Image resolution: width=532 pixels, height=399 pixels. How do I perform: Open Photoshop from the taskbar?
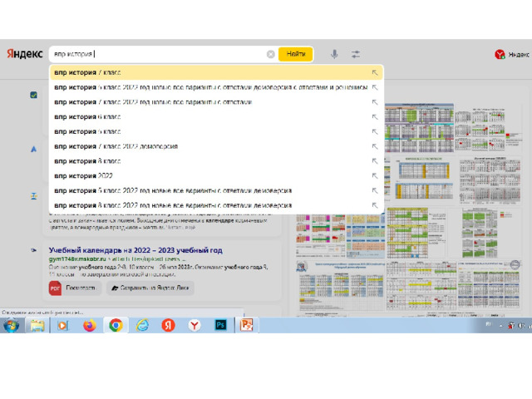220,325
